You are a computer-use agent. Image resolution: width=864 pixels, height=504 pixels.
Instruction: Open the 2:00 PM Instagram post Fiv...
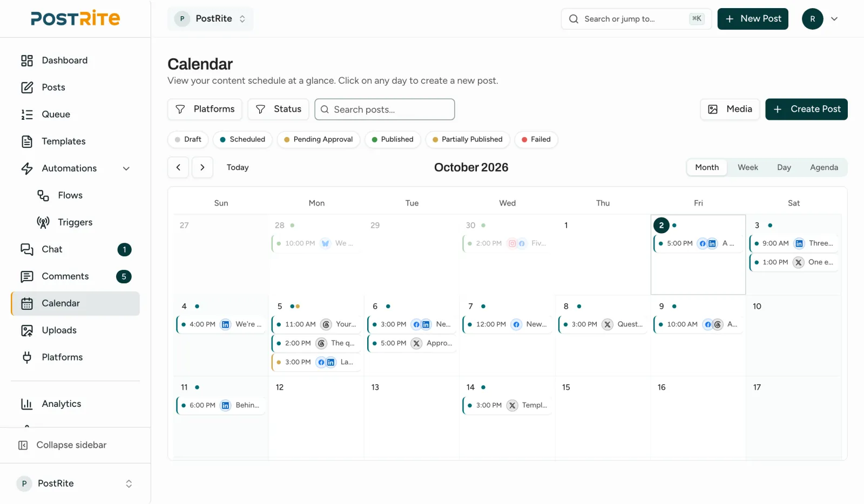[508, 243]
